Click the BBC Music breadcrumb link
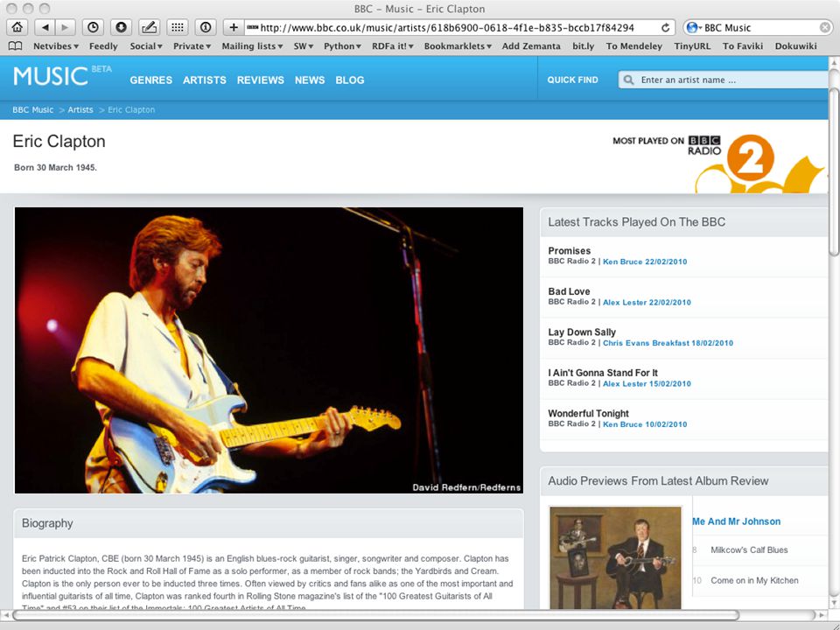This screenshot has height=630, width=840. click(33, 110)
